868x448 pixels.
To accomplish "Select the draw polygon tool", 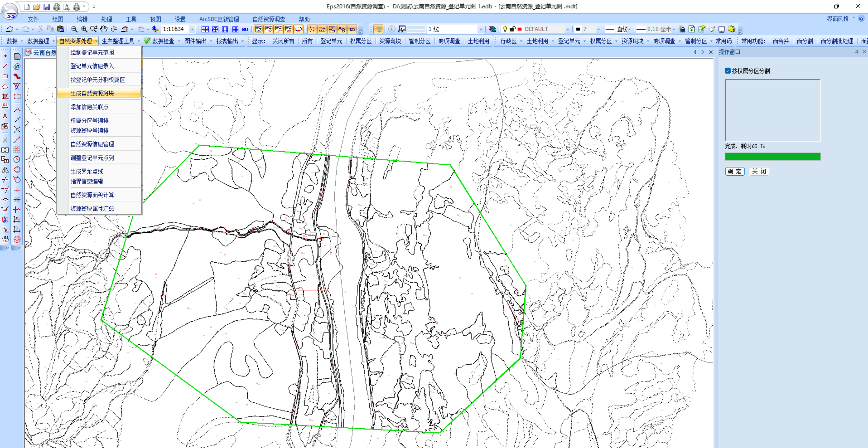I will pyautogui.click(x=5, y=86).
